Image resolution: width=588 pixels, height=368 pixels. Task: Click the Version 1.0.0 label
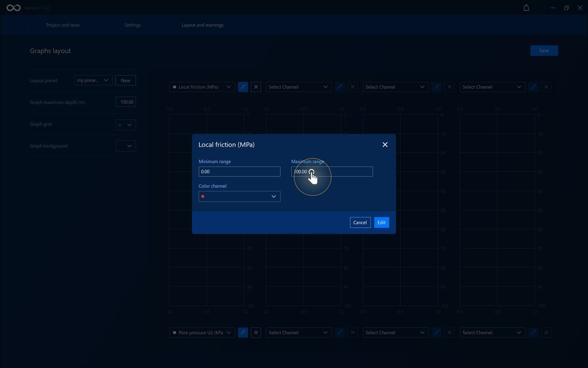[37, 8]
